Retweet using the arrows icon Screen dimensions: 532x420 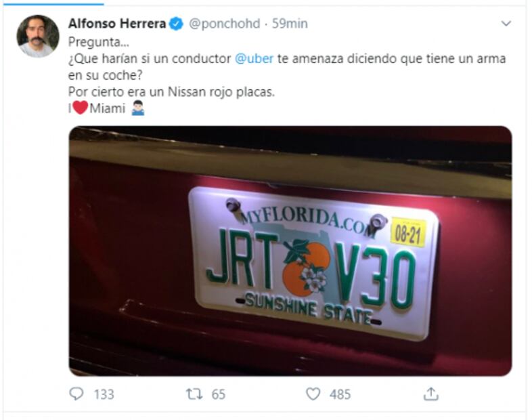pyautogui.click(x=194, y=394)
